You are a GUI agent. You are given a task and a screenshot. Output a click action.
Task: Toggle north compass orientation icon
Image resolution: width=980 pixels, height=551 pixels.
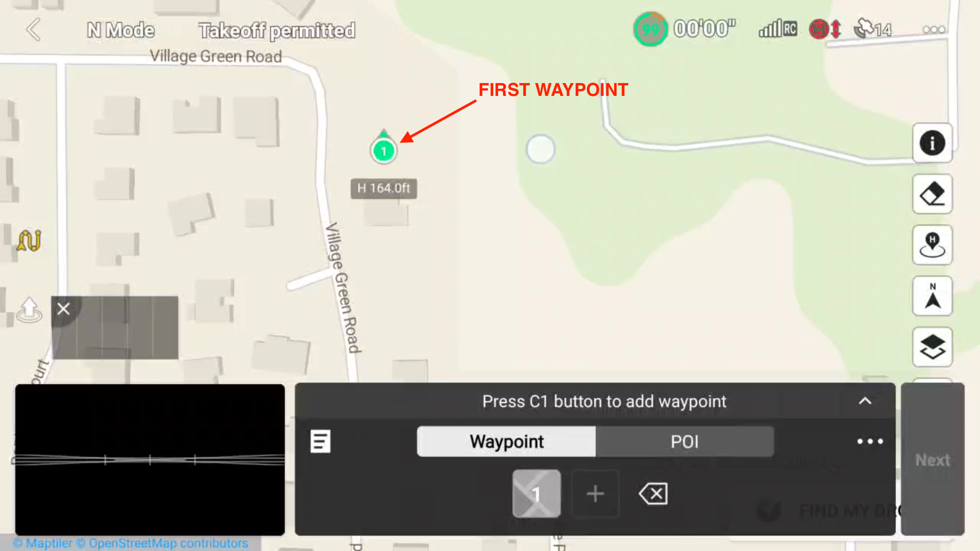coord(932,296)
